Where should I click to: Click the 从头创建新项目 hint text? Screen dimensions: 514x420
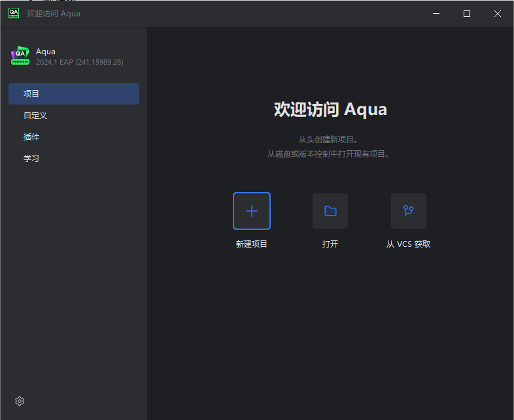coord(328,139)
